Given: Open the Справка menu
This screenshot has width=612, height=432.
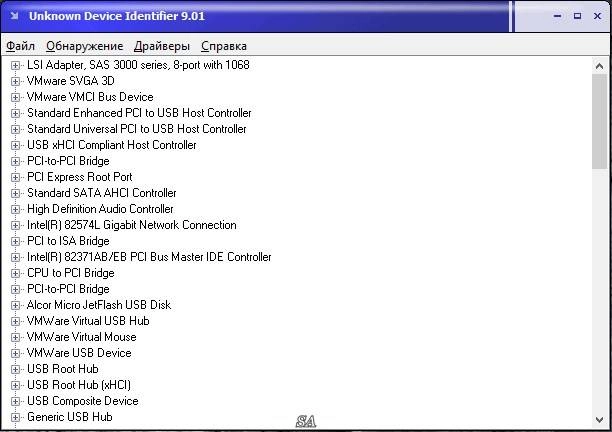Looking at the screenshot, I should pos(224,46).
